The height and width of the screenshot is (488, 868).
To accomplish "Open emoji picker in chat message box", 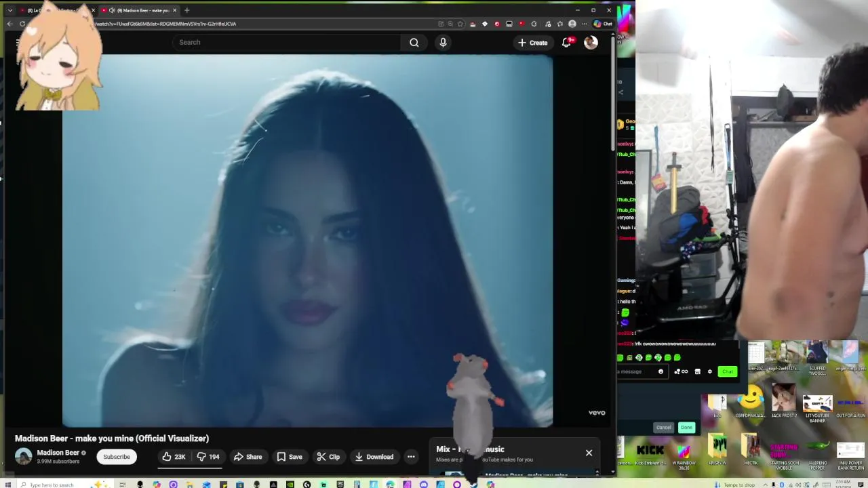I will 660,371.
